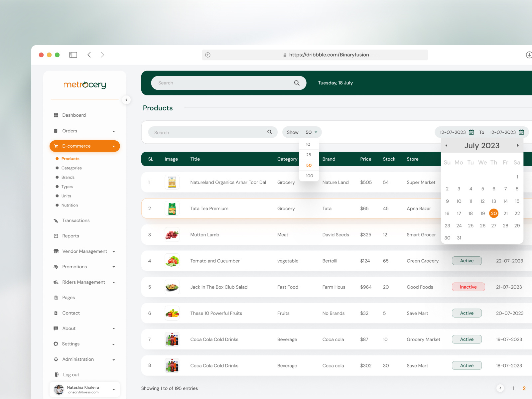The height and width of the screenshot is (399, 532).
Task: Expand the Settings section
Action: (114, 344)
